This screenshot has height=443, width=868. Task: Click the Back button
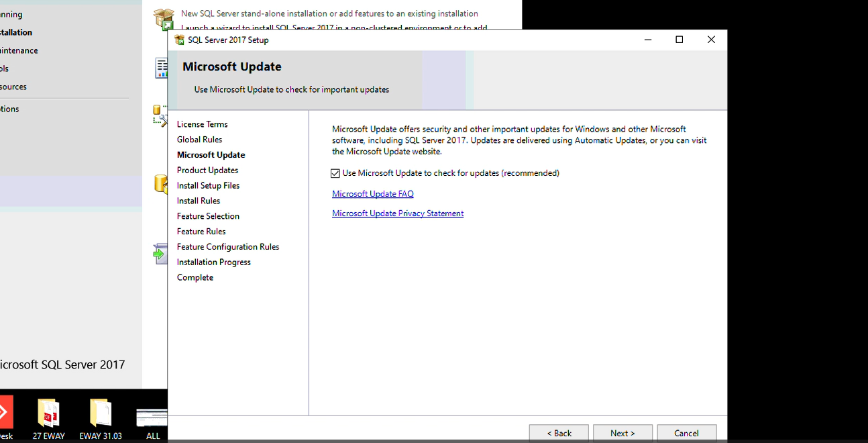(559, 433)
